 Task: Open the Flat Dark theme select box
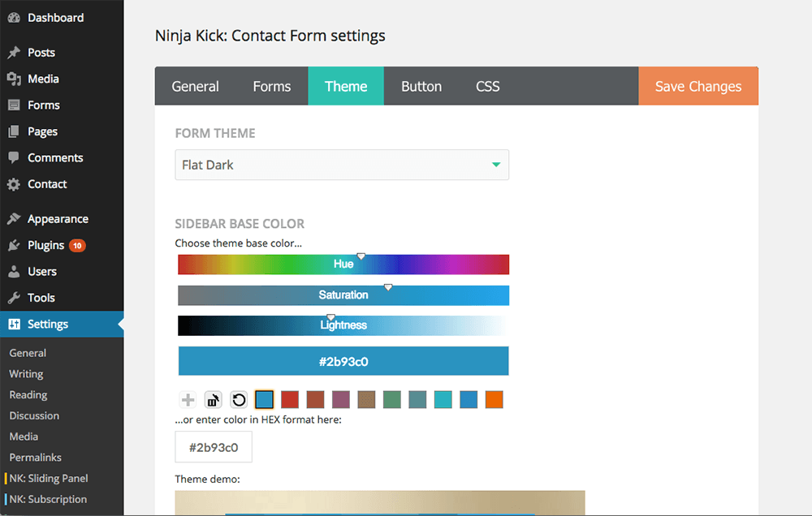click(x=342, y=165)
